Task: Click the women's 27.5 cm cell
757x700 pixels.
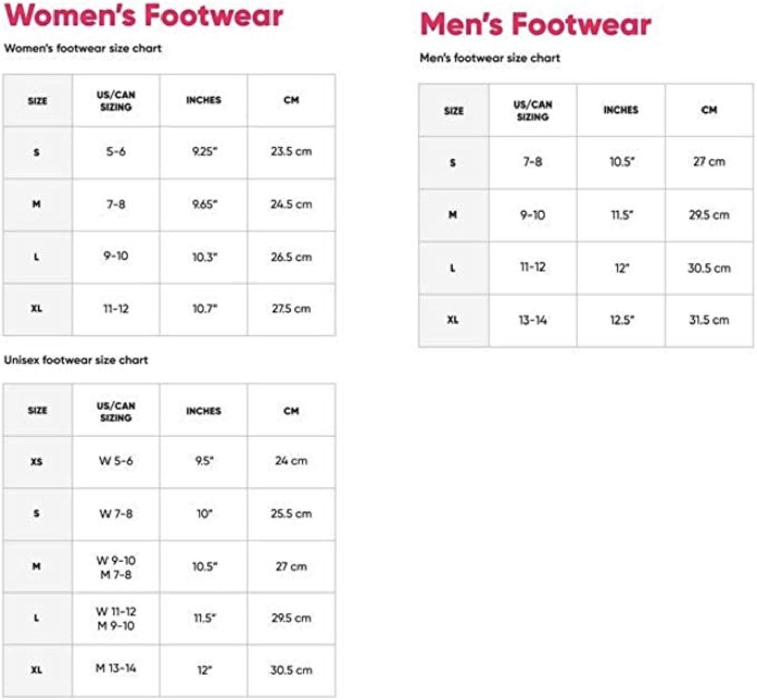Action: click(291, 309)
